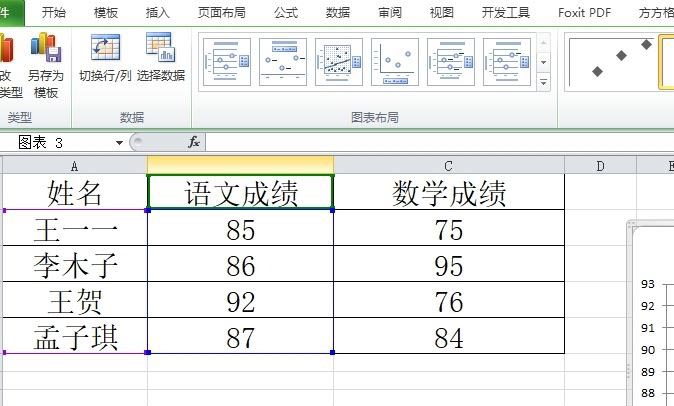Select the cell with value 75
The height and width of the screenshot is (406, 674).
click(x=449, y=228)
